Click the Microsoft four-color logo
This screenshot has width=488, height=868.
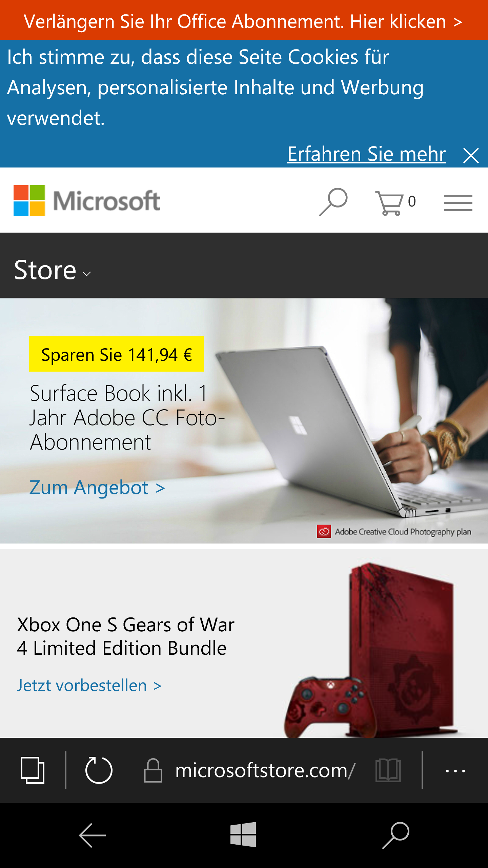pyautogui.click(x=29, y=201)
